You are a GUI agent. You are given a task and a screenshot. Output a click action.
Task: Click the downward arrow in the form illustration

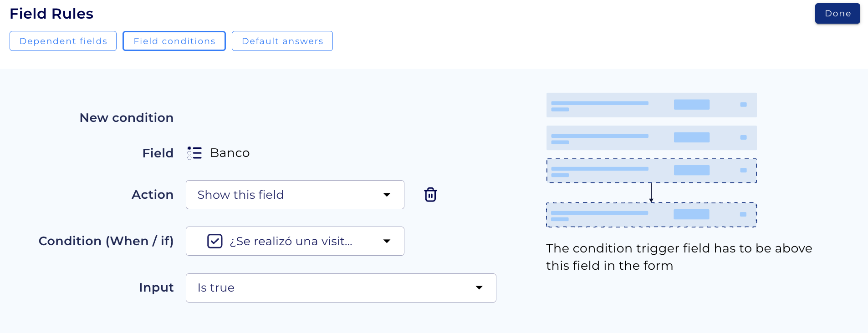tap(651, 192)
